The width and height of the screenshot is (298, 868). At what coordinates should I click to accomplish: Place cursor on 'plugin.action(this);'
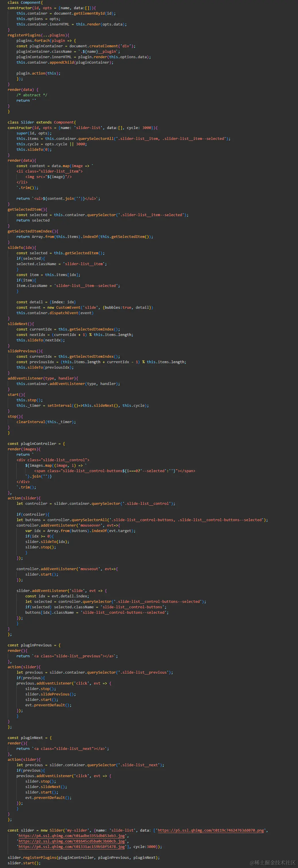point(38,73)
